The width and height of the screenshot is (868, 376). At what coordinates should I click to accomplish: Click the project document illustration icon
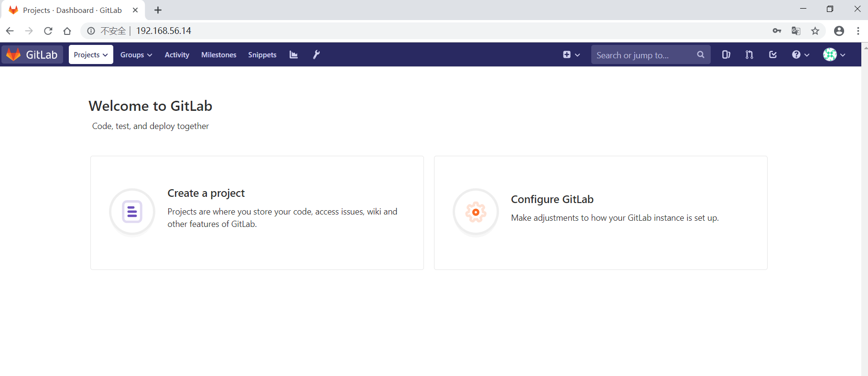pos(132,212)
